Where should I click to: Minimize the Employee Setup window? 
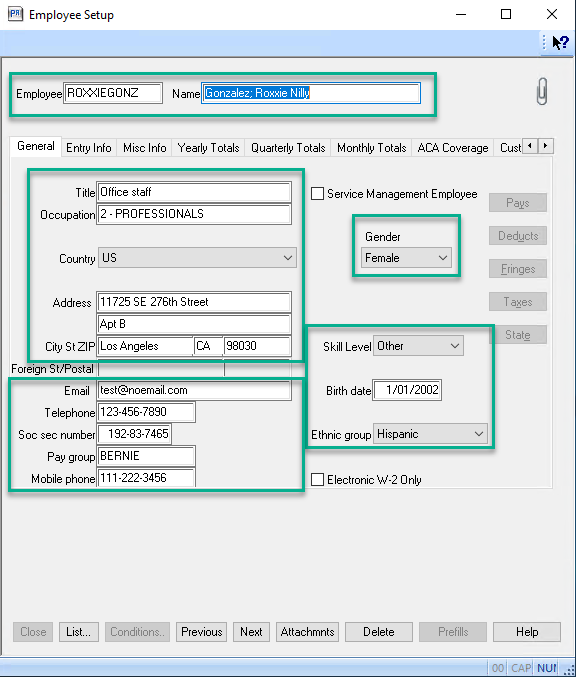pyautogui.click(x=461, y=14)
